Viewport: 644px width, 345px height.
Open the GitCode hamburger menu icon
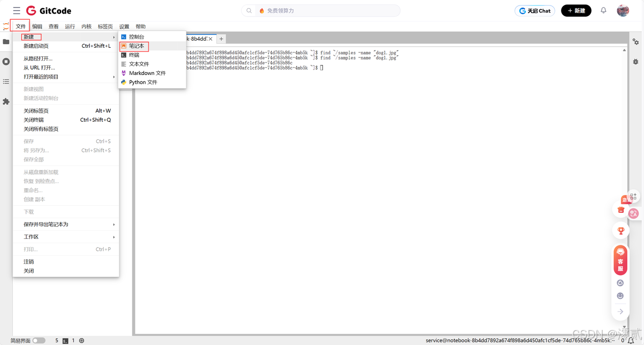coord(17,11)
